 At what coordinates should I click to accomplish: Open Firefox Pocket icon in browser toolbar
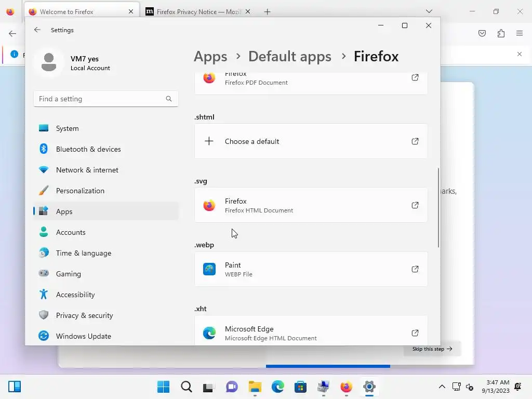pyautogui.click(x=482, y=33)
